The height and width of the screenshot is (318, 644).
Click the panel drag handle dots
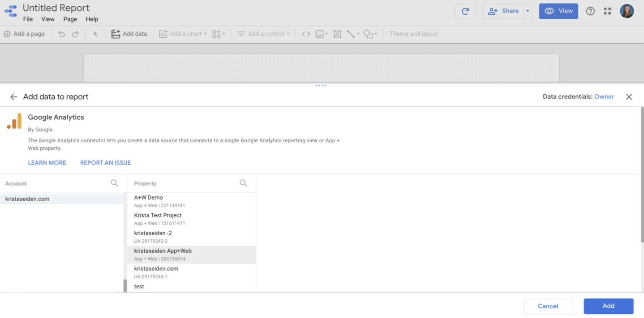(321, 85)
